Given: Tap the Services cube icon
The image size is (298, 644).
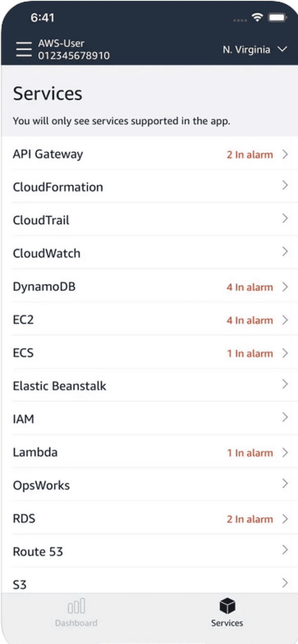Looking at the screenshot, I should click(227, 606).
